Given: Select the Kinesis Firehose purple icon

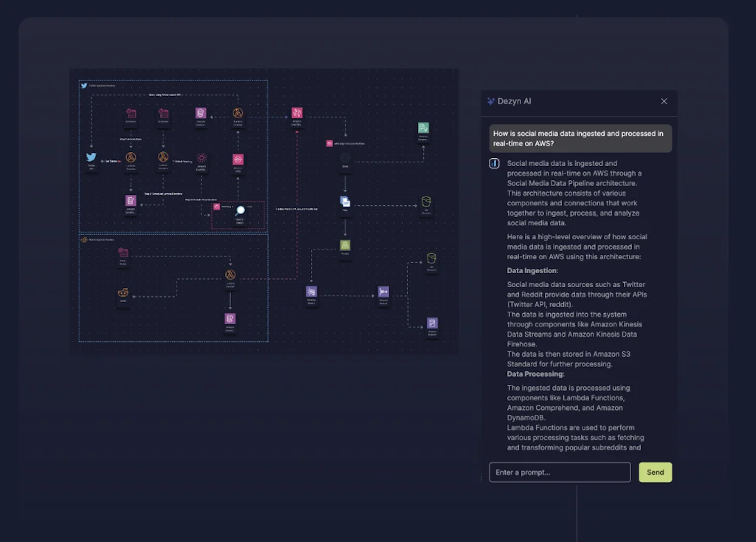Looking at the screenshot, I should tap(383, 292).
